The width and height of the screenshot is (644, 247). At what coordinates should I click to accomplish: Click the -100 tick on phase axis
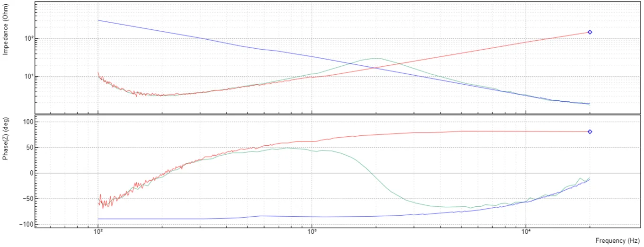(x=26, y=224)
